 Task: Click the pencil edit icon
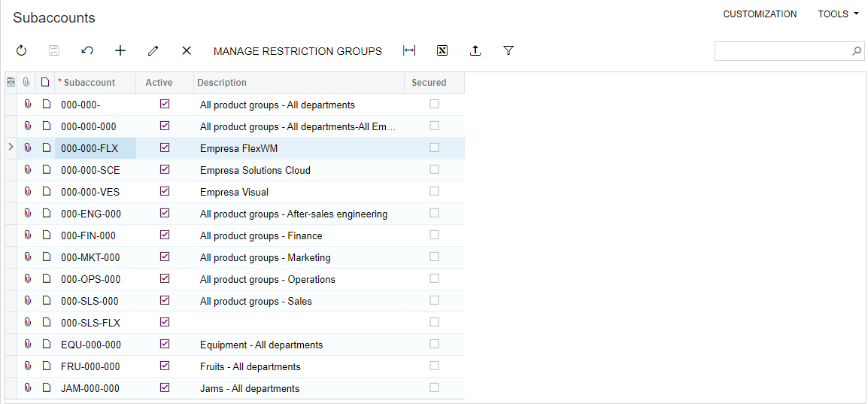click(153, 51)
